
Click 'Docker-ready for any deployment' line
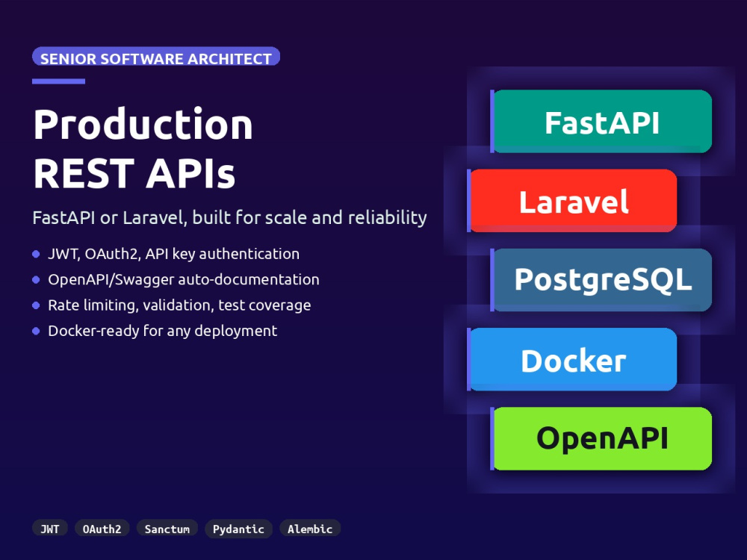click(x=162, y=331)
